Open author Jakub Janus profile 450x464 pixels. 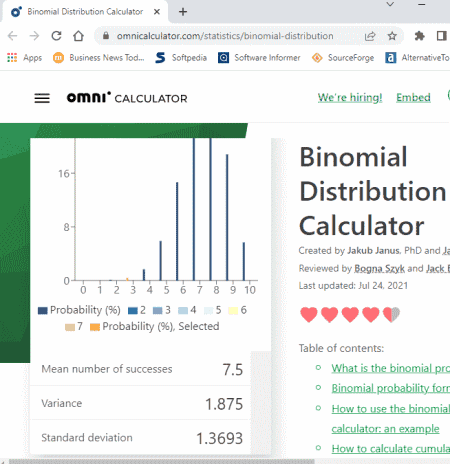(373, 250)
